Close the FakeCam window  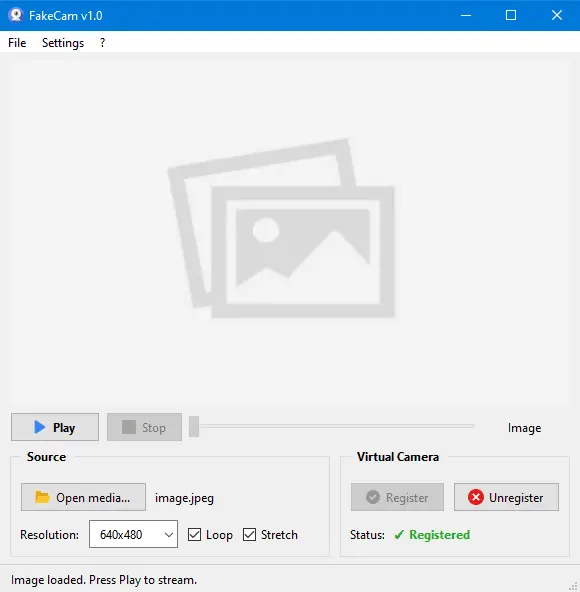pos(557,15)
